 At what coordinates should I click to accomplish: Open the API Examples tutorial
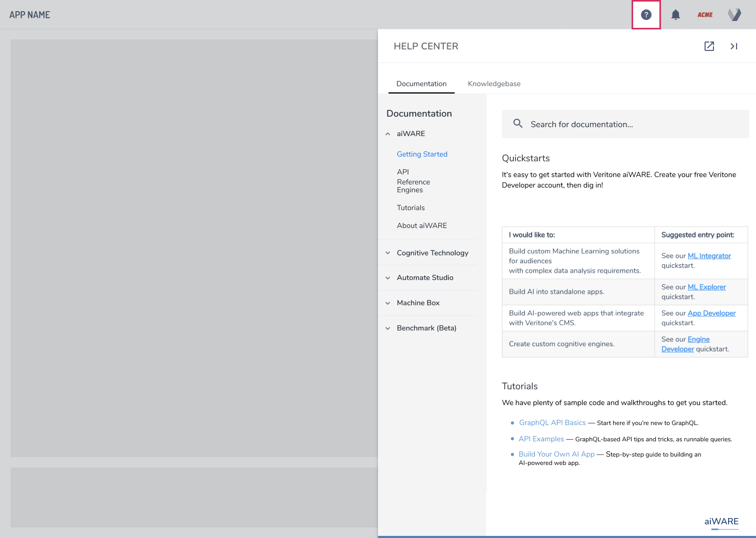pyautogui.click(x=541, y=439)
